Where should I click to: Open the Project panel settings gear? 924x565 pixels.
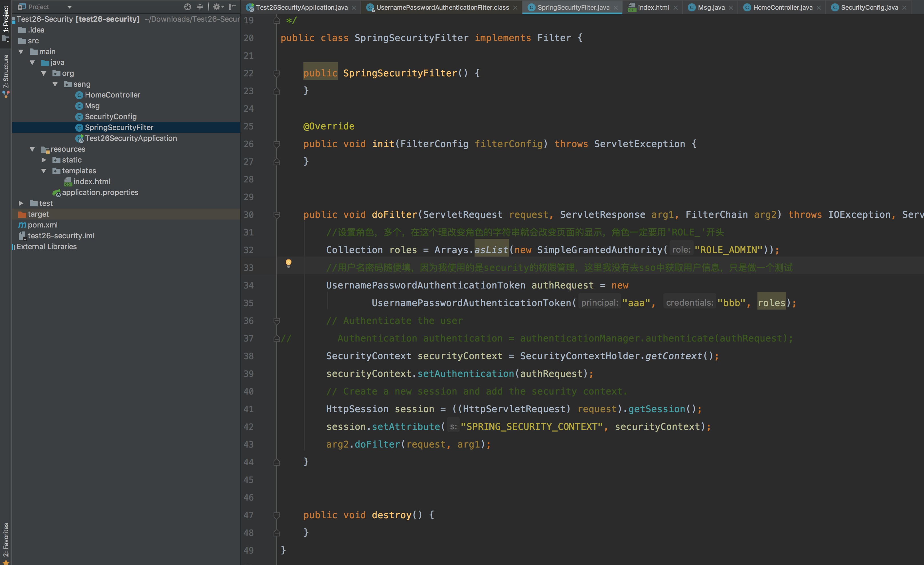(x=217, y=7)
